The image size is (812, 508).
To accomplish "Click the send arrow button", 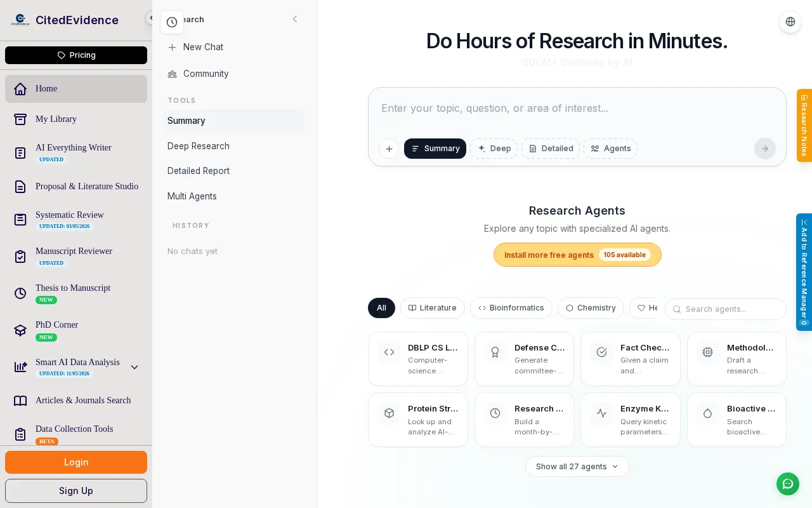I will 765,149.
